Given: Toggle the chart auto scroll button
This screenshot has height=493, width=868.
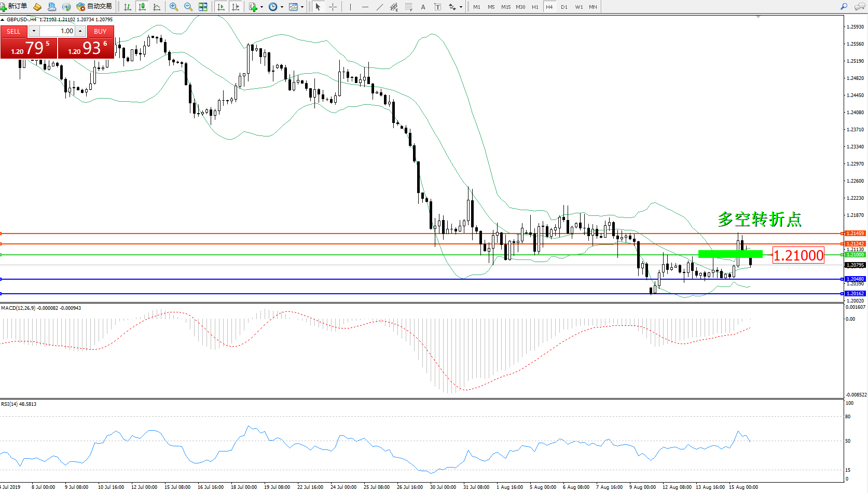Looking at the screenshot, I should (x=221, y=7).
